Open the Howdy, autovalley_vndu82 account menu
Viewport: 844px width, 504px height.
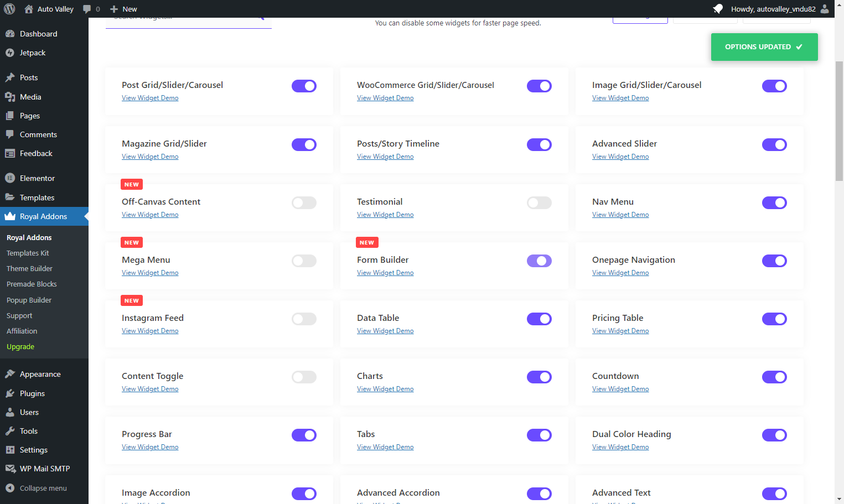coord(780,9)
